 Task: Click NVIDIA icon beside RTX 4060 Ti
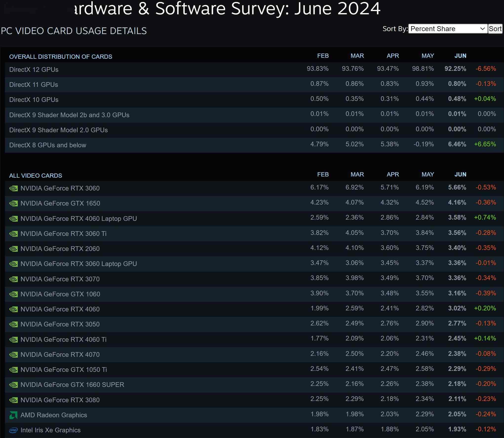point(14,340)
